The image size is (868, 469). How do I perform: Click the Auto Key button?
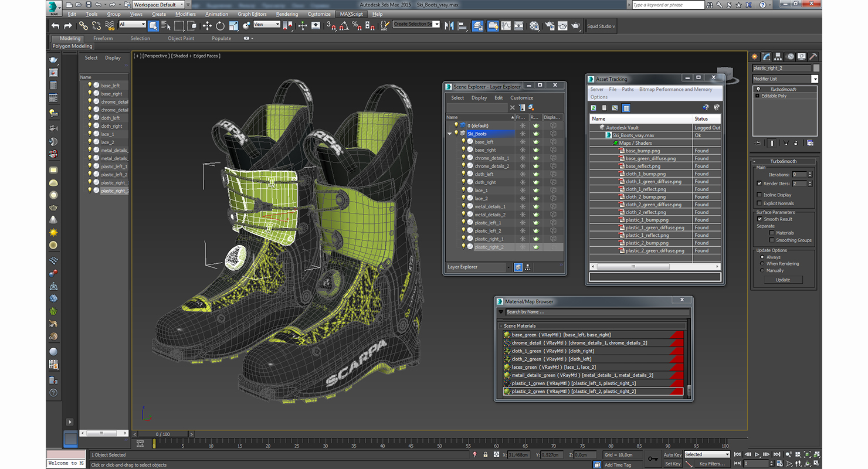(673, 454)
